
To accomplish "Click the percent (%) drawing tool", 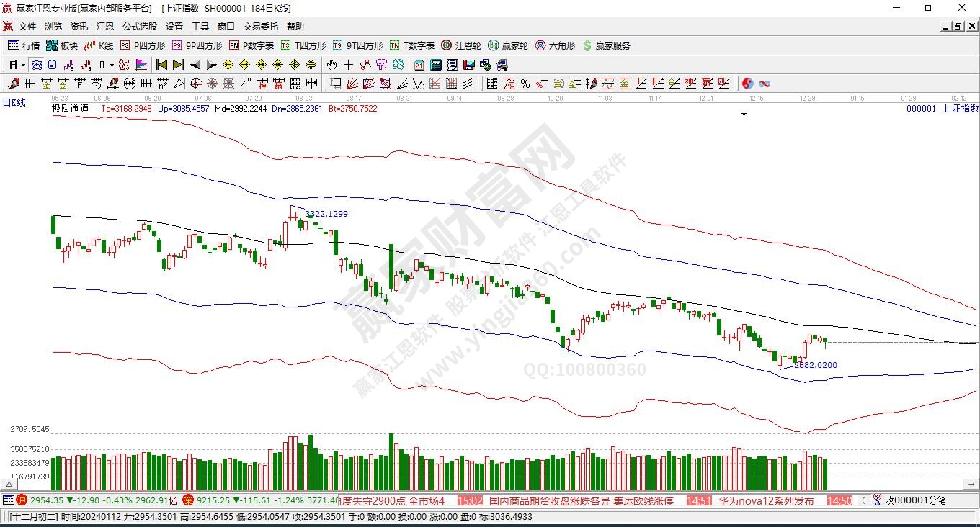I will (x=525, y=84).
